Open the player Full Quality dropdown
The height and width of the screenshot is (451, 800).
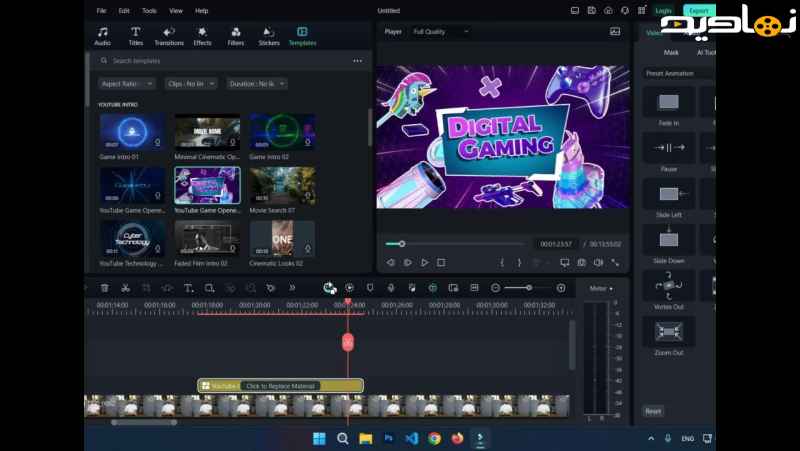coord(441,32)
